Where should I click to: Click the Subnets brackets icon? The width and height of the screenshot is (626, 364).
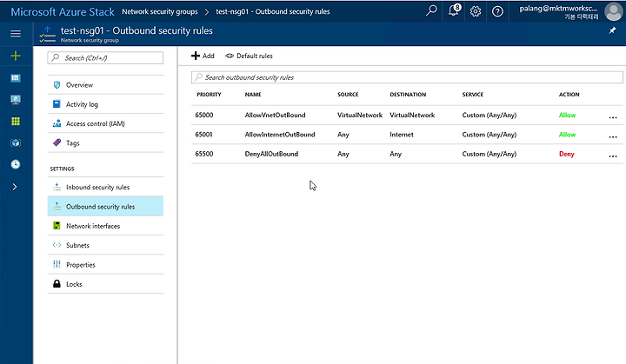(x=57, y=245)
